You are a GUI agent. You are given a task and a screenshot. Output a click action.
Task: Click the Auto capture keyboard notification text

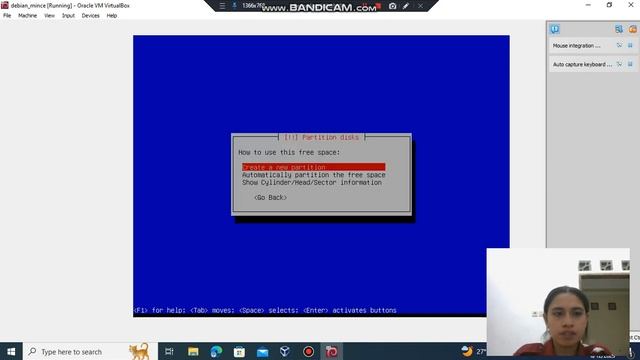pos(582,64)
